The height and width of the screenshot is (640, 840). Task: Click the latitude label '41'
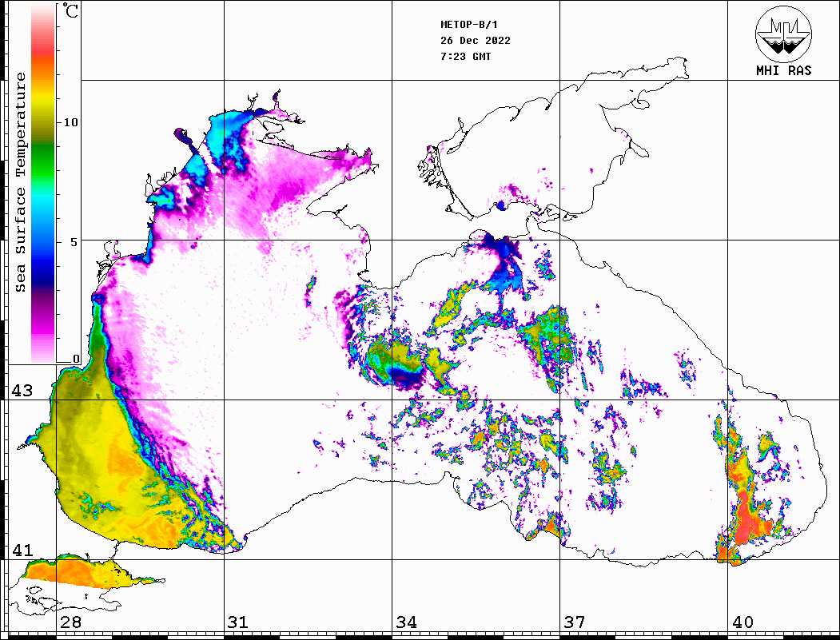pos(22,550)
